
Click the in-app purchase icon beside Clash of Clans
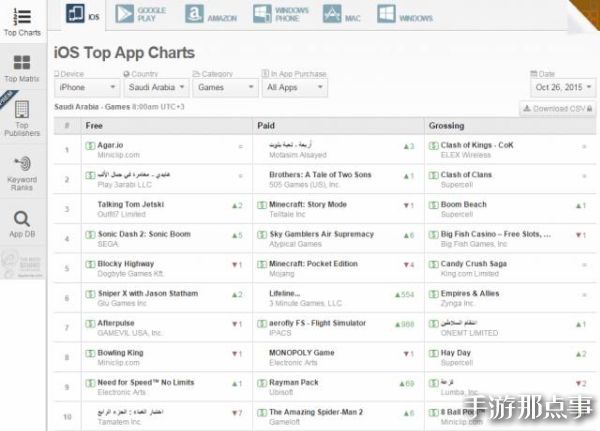point(433,175)
